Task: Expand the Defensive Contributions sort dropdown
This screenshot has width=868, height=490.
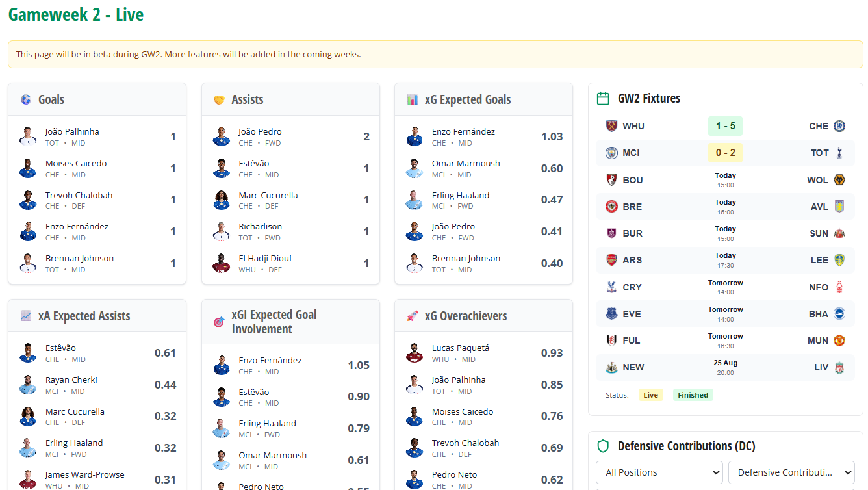Action: (x=791, y=472)
